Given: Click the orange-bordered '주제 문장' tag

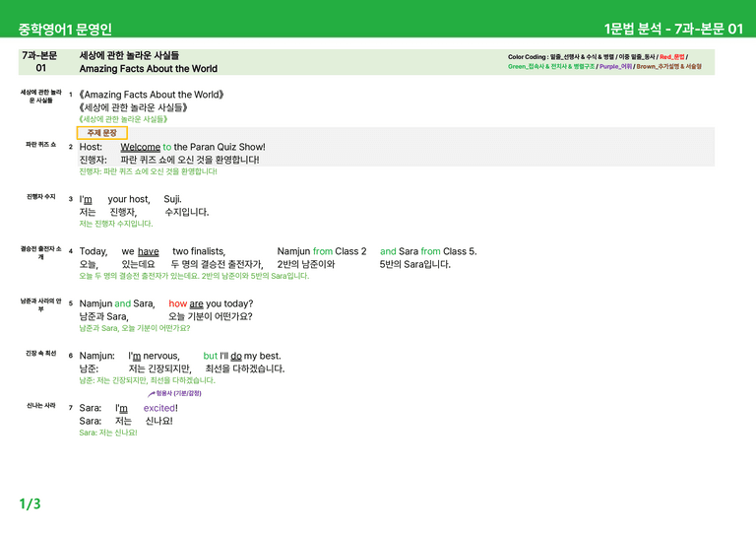Looking at the screenshot, I should click(101, 133).
